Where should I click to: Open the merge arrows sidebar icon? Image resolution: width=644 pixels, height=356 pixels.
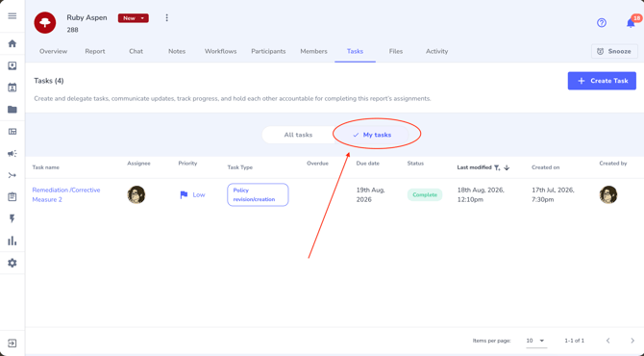[x=12, y=175]
